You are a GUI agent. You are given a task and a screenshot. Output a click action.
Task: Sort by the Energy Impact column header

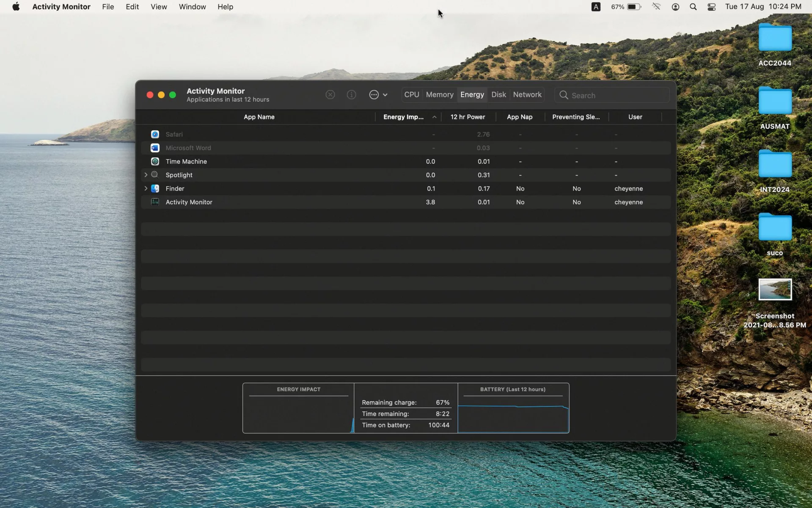click(403, 117)
